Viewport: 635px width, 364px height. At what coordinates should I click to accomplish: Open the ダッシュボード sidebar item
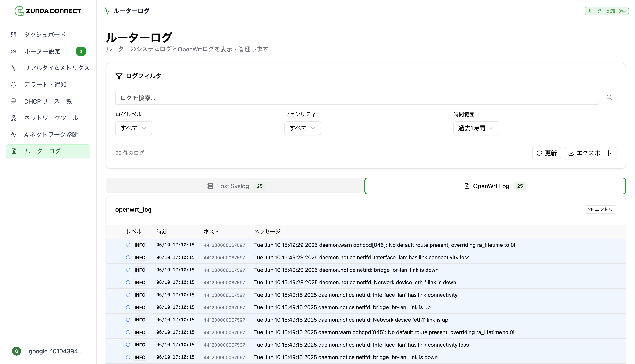(45, 35)
